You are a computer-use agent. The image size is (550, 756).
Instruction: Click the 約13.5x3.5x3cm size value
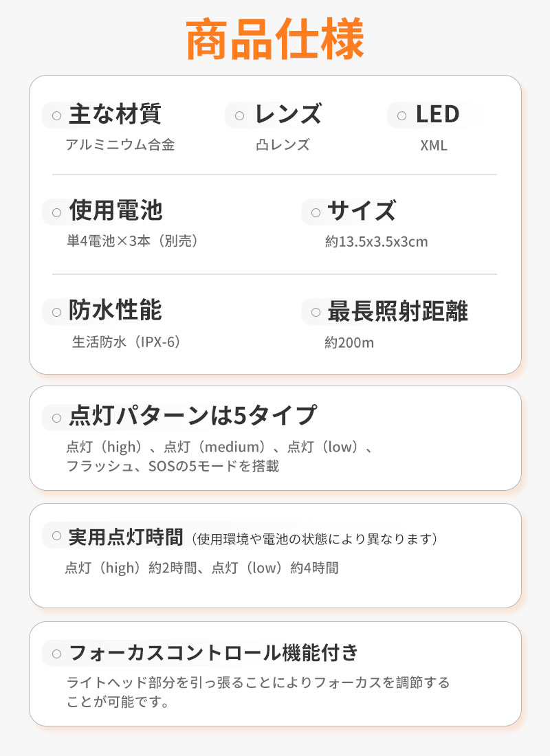[x=377, y=242]
